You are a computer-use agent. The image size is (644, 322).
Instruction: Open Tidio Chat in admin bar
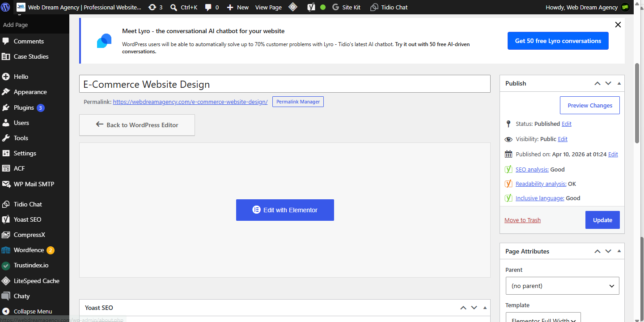pyautogui.click(x=389, y=7)
